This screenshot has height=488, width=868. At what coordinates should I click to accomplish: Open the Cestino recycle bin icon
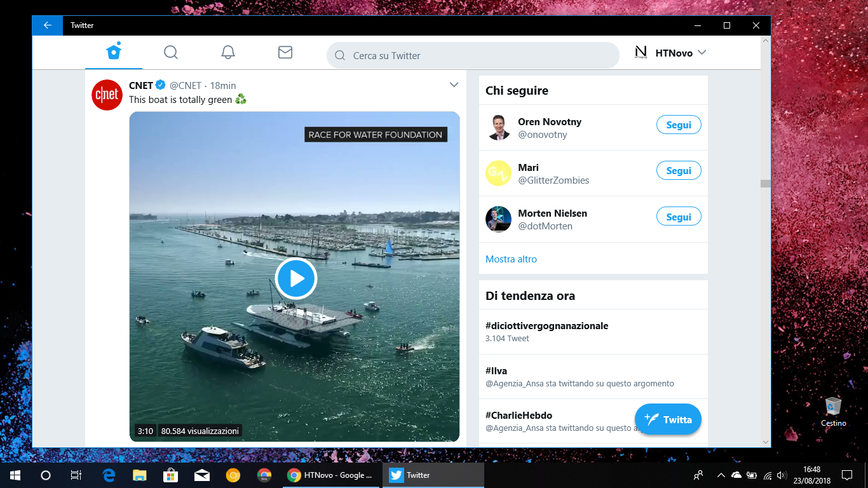833,412
